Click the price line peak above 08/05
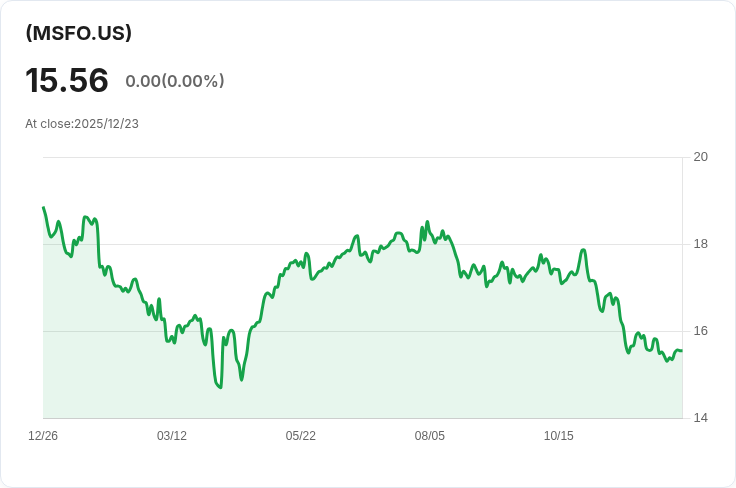 point(427,222)
